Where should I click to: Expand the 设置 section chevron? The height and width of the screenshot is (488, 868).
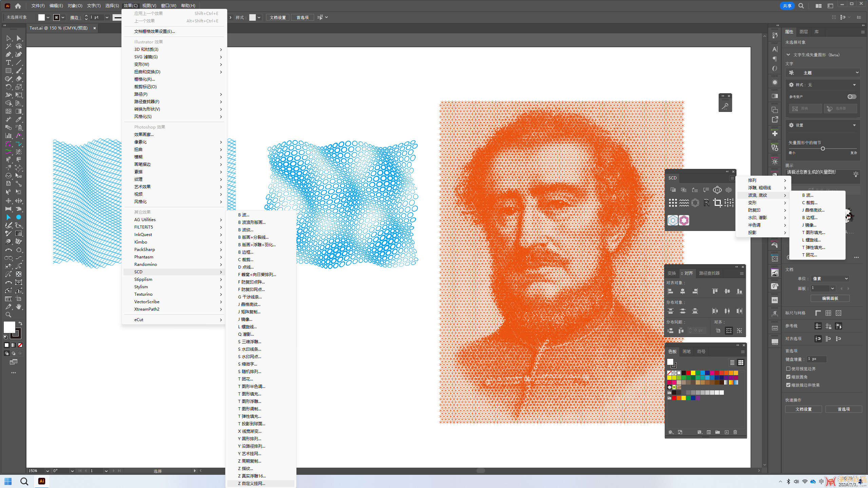[854, 125]
